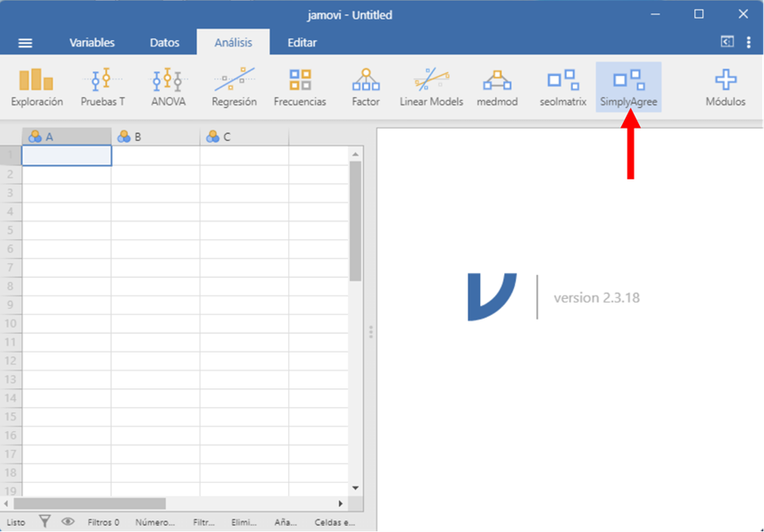Open the hamburger main menu
The height and width of the screenshot is (532, 764).
pos(25,43)
